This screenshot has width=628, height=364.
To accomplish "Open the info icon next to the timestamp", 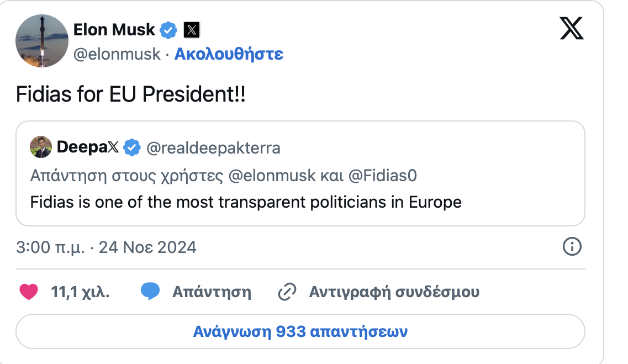I will click(572, 246).
